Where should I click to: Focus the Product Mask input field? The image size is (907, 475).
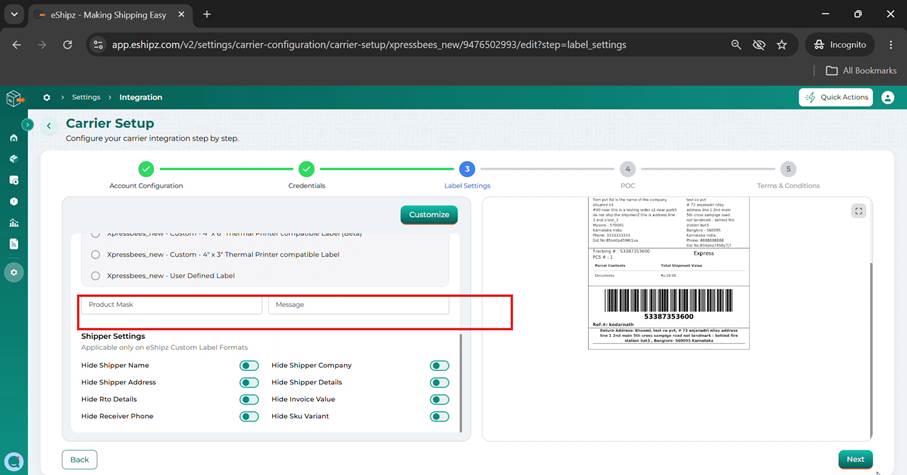coord(171,305)
